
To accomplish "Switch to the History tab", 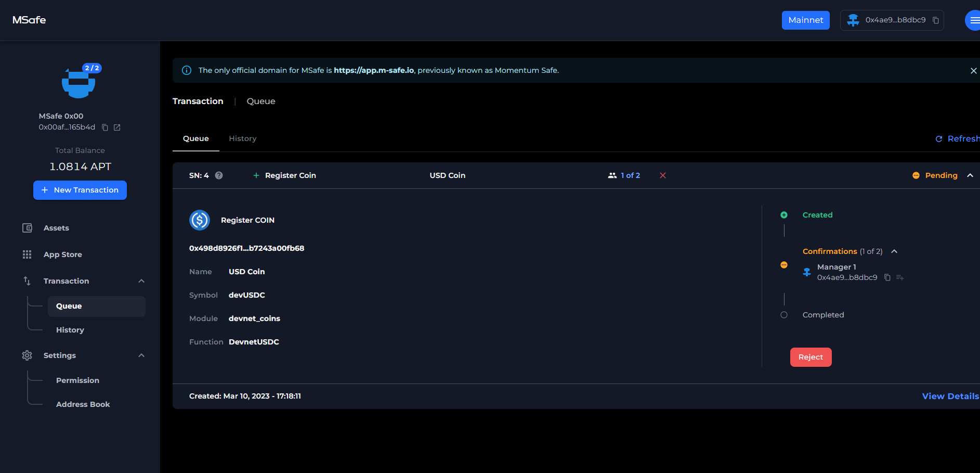I will click(x=243, y=138).
